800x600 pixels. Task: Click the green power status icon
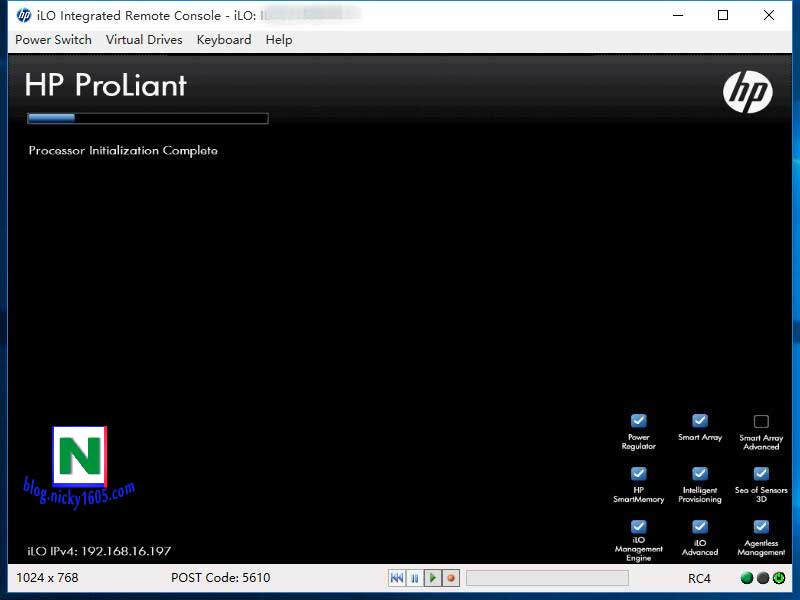pos(779,578)
